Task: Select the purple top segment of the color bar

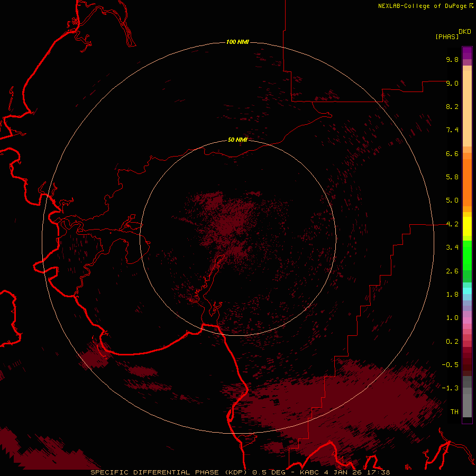Action: pos(467,53)
